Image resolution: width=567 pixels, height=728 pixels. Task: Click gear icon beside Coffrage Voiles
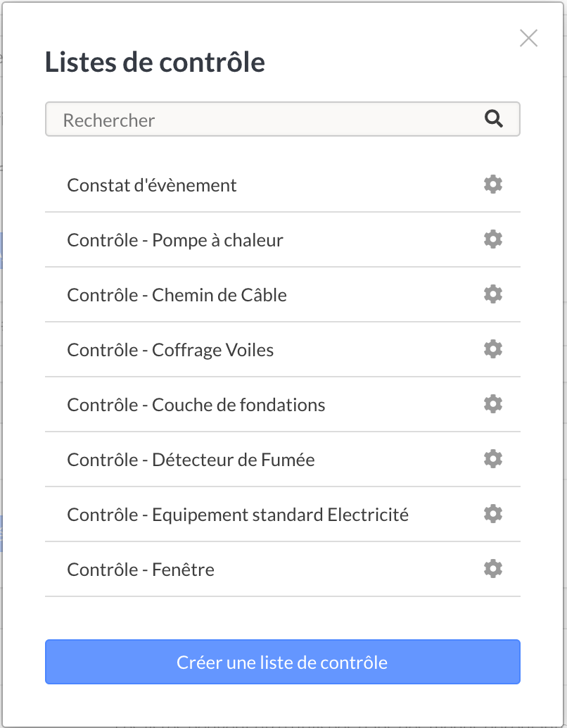pyautogui.click(x=492, y=349)
